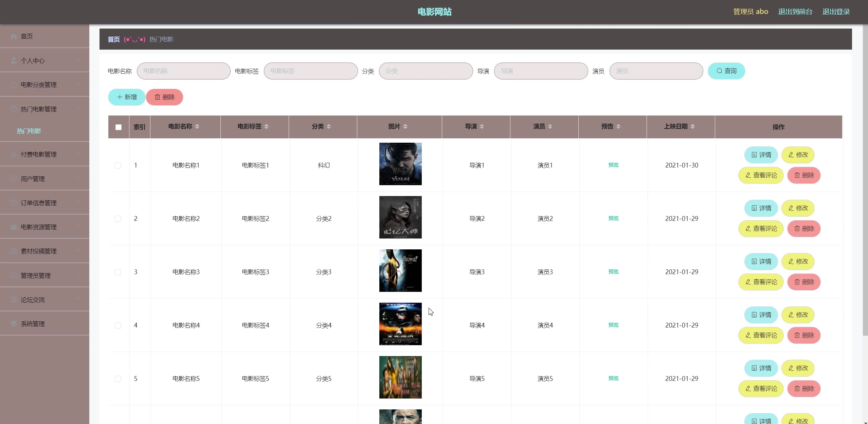Check the checkbox for row 2

point(118,219)
